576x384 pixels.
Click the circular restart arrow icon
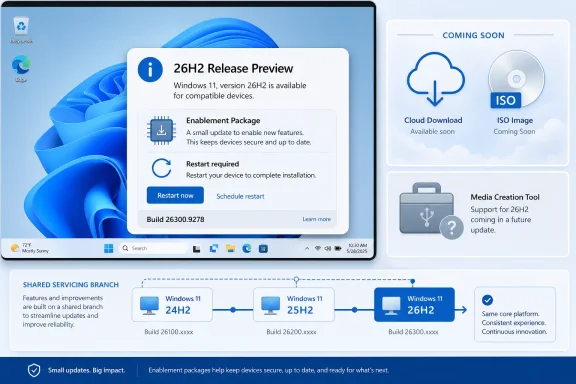click(x=161, y=168)
